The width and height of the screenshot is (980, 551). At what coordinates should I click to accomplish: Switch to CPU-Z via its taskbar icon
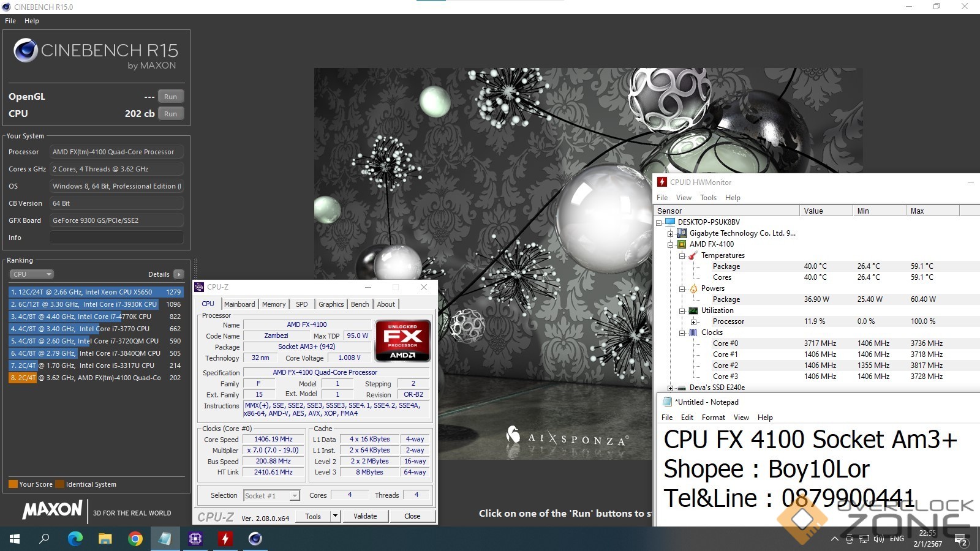tap(195, 539)
